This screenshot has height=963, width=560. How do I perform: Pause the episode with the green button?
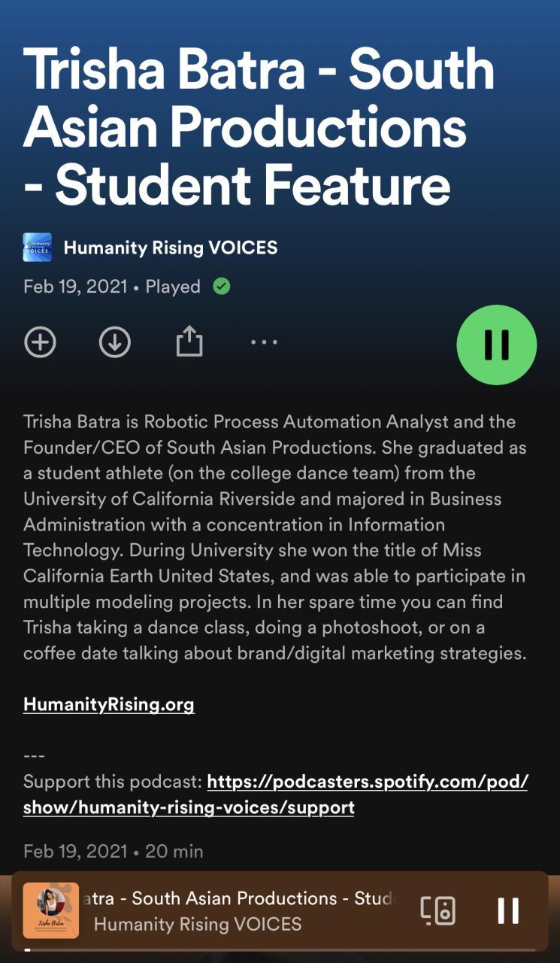[496, 345]
